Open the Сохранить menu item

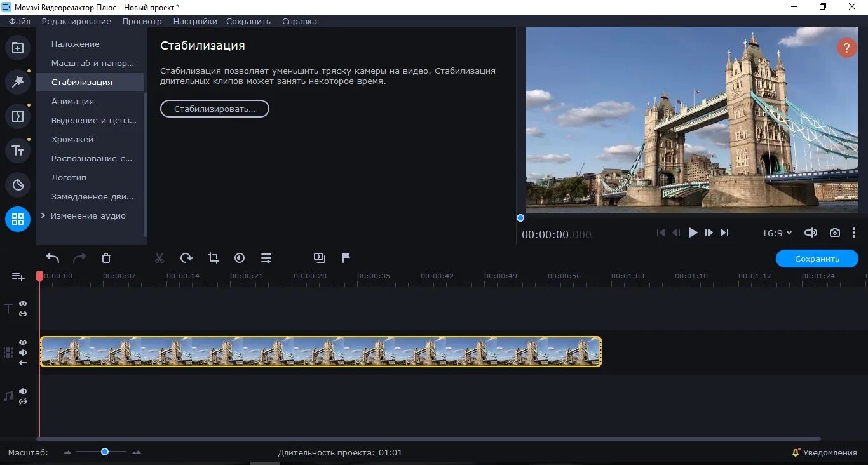[x=248, y=21]
